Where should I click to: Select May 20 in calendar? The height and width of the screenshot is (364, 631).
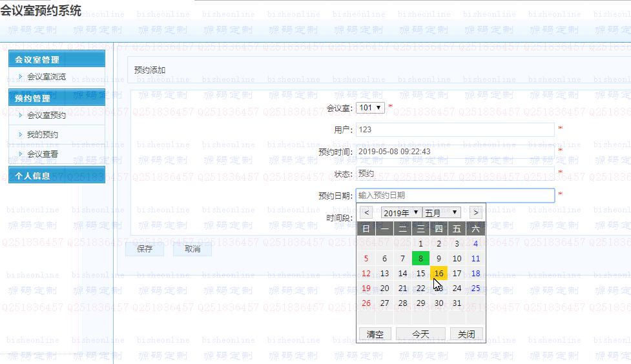coord(384,288)
